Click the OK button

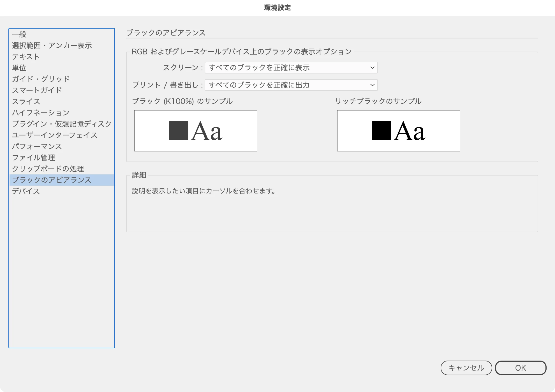521,368
